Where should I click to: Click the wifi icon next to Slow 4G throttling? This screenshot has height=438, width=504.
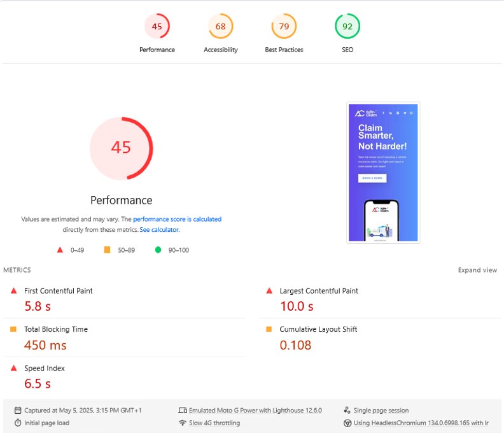click(x=183, y=423)
